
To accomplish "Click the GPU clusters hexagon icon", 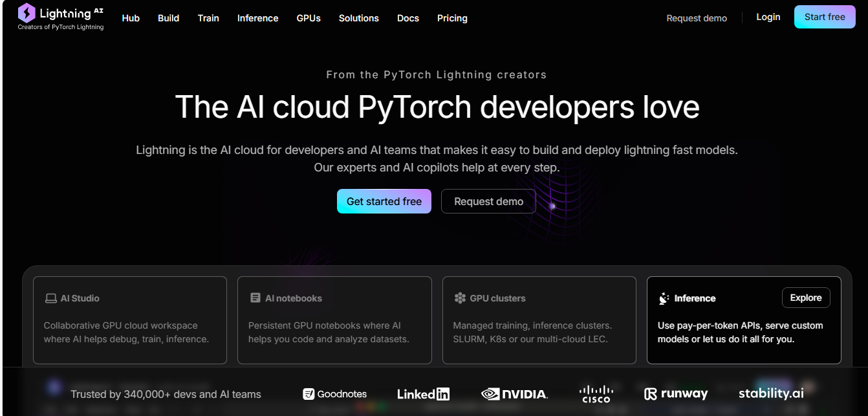I will 460,298.
